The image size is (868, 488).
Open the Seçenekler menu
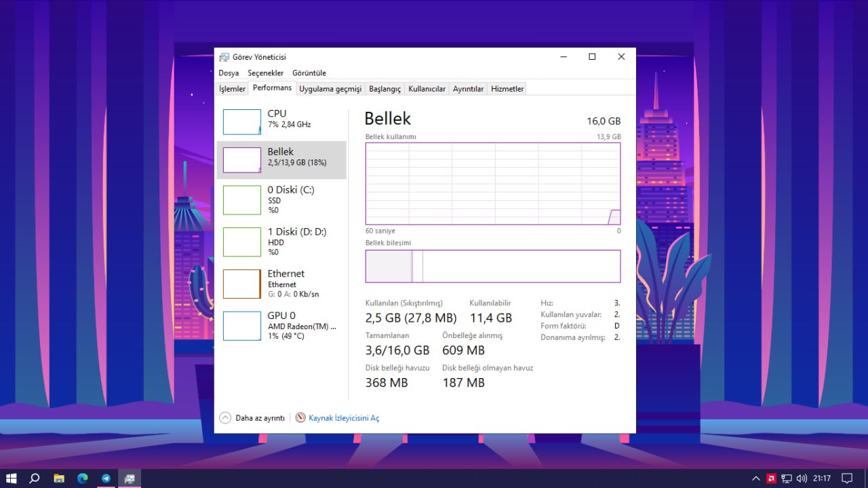coord(266,73)
